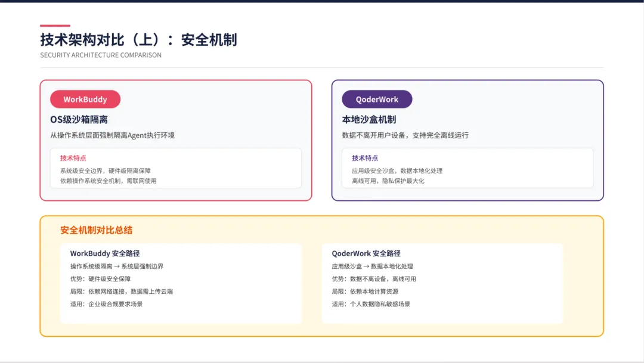Screen dimensions: 644x363
Task: Select line 局限：依赖网络连接，数据需上传云端
Action: pos(121,291)
